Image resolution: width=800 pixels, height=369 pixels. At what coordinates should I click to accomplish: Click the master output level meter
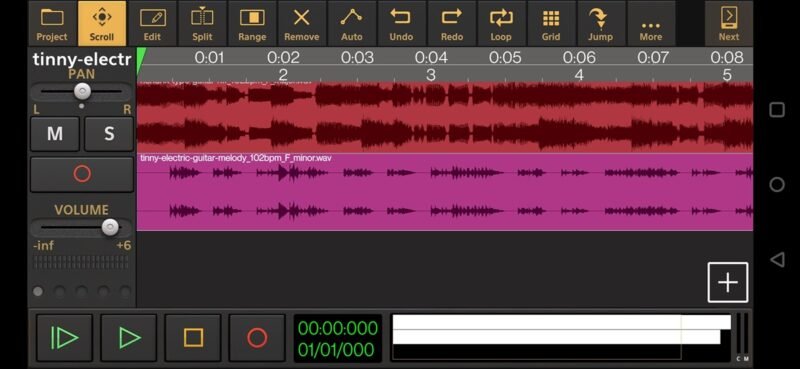pos(742,337)
